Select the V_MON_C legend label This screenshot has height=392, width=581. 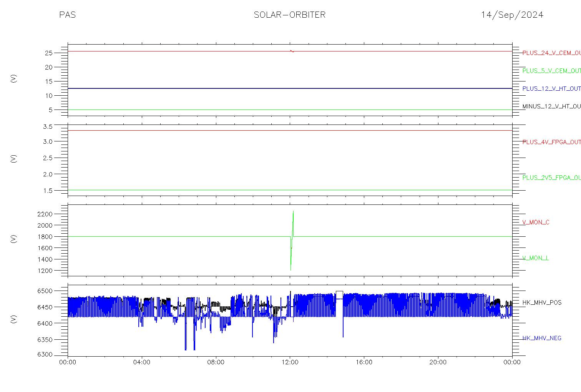[536, 222]
